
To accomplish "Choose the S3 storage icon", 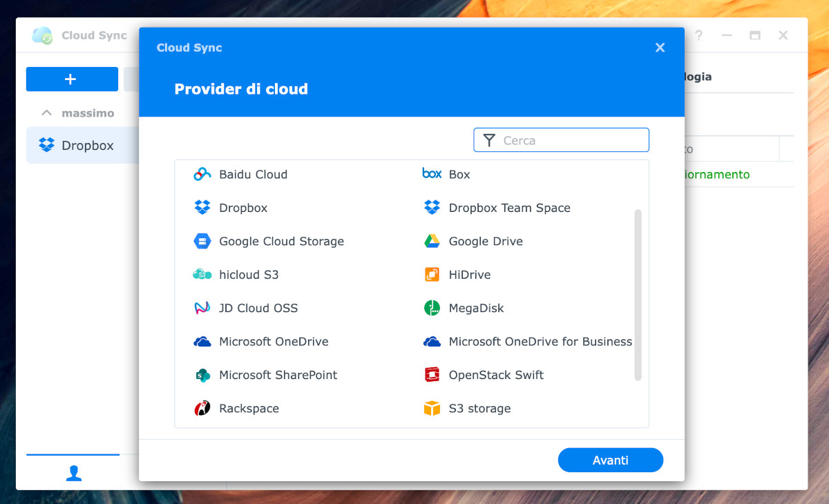I will coord(432,409).
